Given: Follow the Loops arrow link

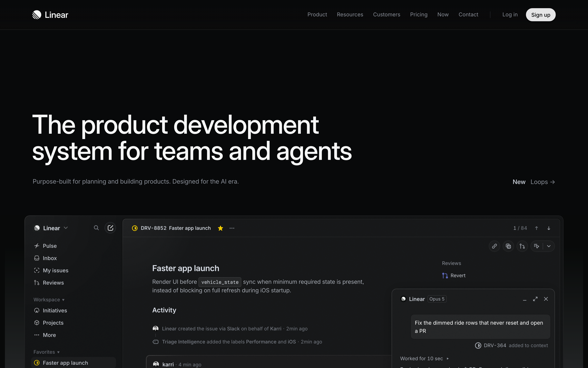Looking at the screenshot, I should (x=542, y=182).
